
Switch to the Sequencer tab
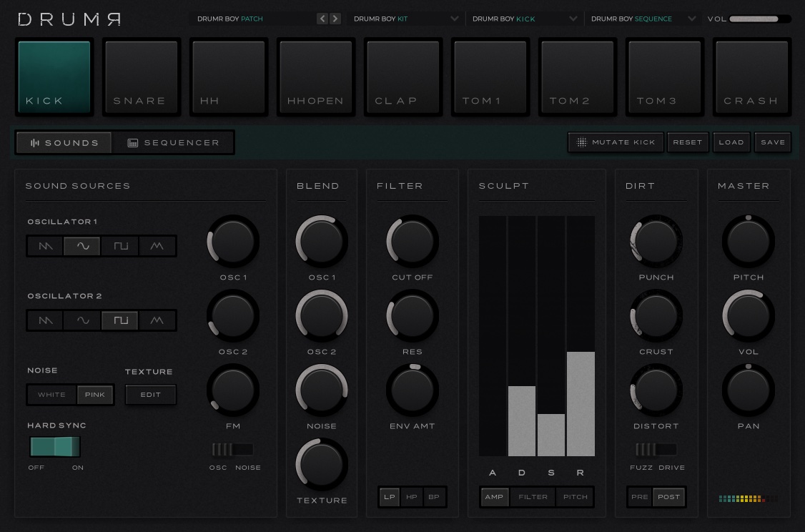point(173,143)
